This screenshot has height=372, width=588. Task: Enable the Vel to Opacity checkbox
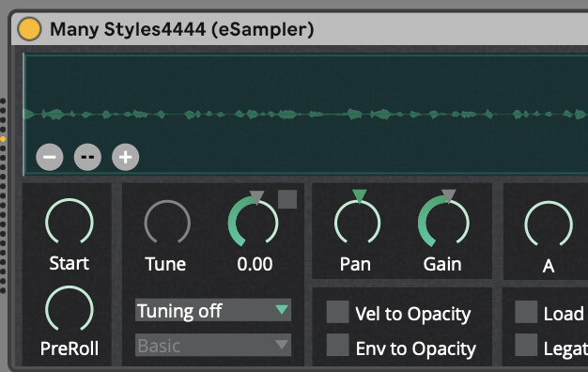pos(338,312)
